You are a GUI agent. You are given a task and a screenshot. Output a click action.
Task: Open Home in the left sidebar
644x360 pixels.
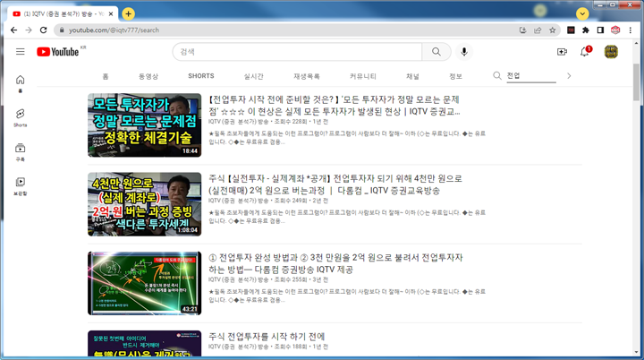20,83
